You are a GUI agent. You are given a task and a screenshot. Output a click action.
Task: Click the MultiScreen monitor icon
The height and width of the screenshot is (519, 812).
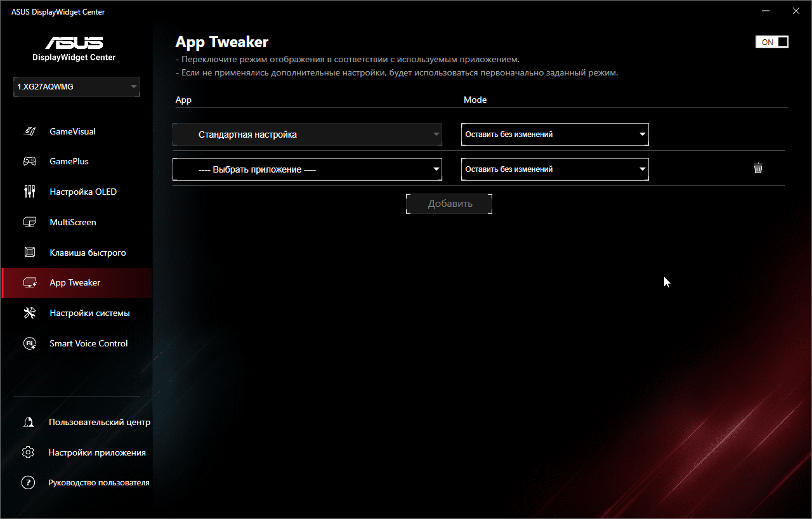point(29,222)
